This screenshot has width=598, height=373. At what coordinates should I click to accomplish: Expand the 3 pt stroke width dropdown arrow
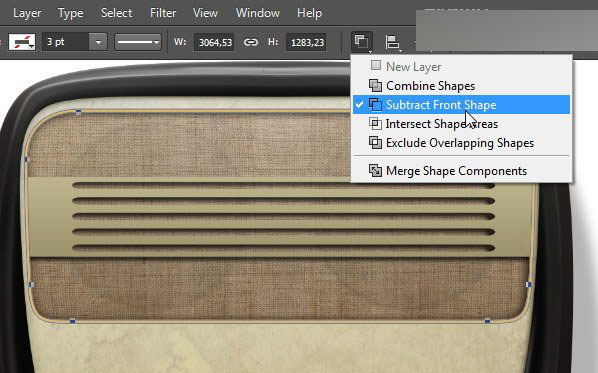click(x=98, y=42)
